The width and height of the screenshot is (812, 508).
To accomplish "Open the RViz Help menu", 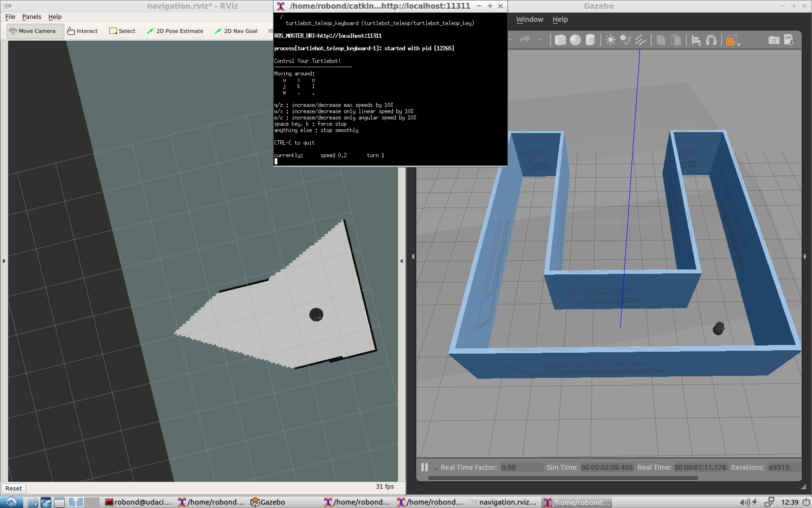I will pos(55,16).
